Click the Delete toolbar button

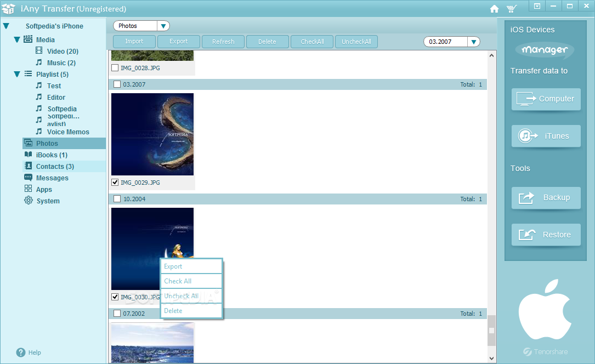[268, 41]
